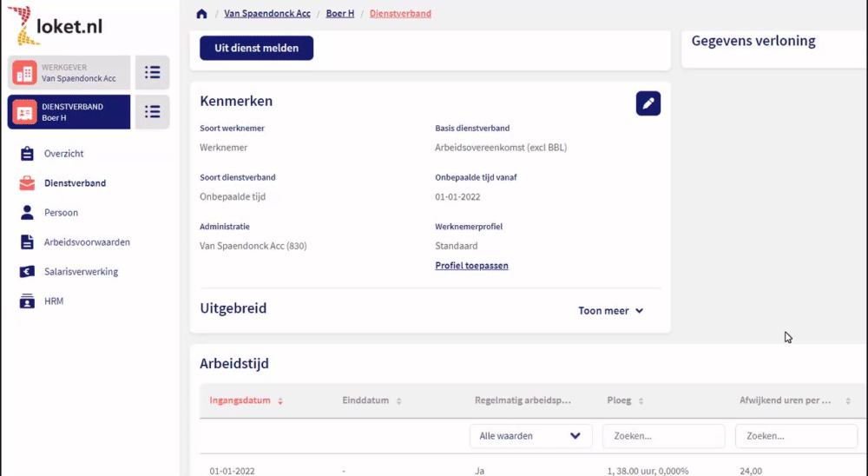Select the Salarisverwerking euro icon
The image size is (868, 476).
[27, 272]
